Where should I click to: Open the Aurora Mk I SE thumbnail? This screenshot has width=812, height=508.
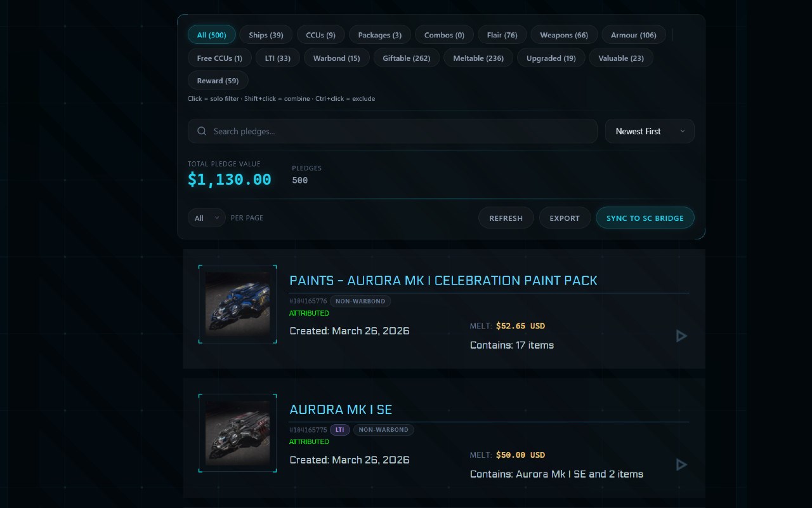click(x=237, y=433)
